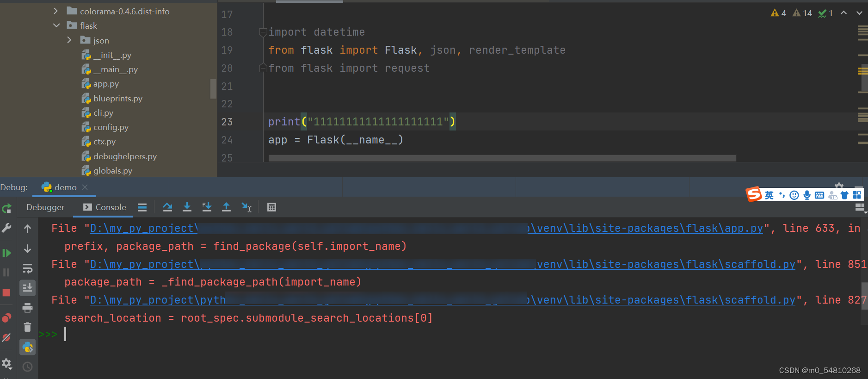The height and width of the screenshot is (379, 868).
Task: Stop the debug session red square
Action: click(x=6, y=292)
